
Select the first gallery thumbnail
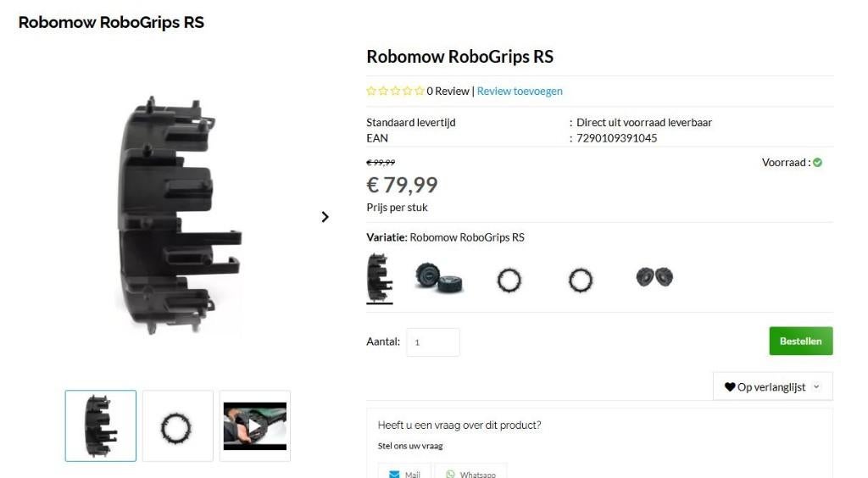click(x=101, y=426)
